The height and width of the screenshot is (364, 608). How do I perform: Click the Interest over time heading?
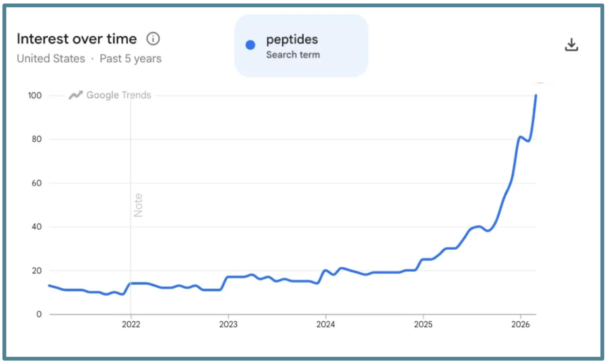[77, 39]
